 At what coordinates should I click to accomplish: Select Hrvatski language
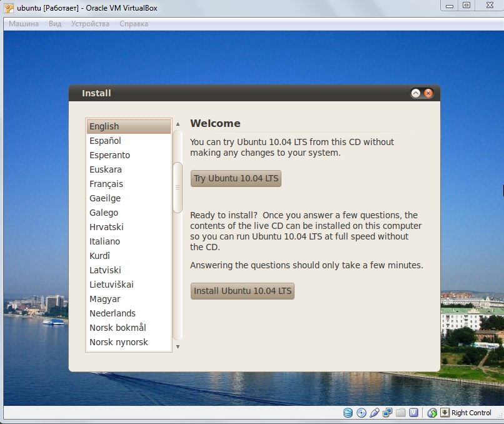tap(129, 227)
